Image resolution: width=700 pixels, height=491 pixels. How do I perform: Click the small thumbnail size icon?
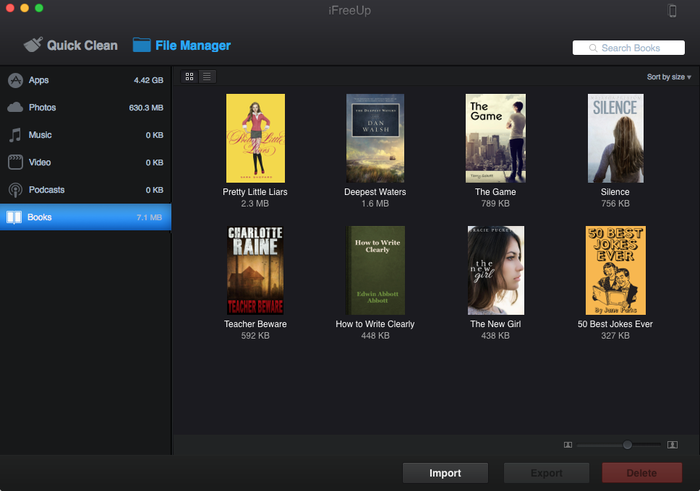[x=568, y=445]
